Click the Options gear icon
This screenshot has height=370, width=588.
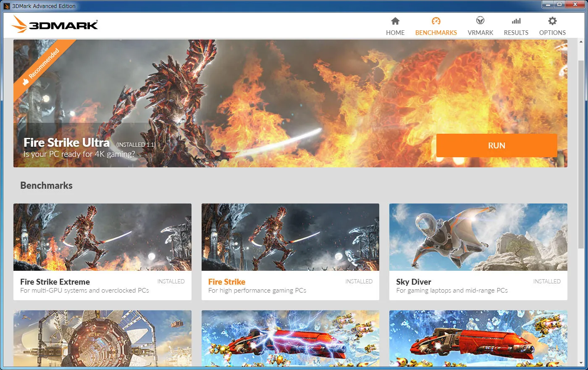click(x=552, y=21)
